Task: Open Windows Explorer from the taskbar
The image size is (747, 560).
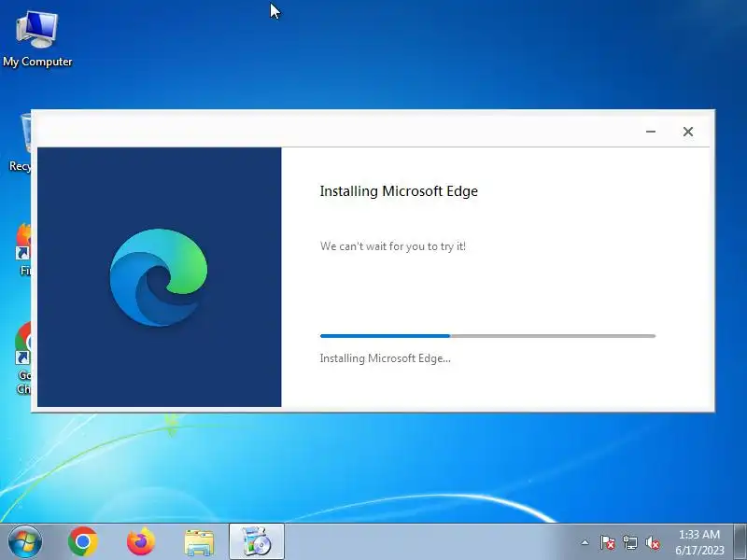Action: 199,542
